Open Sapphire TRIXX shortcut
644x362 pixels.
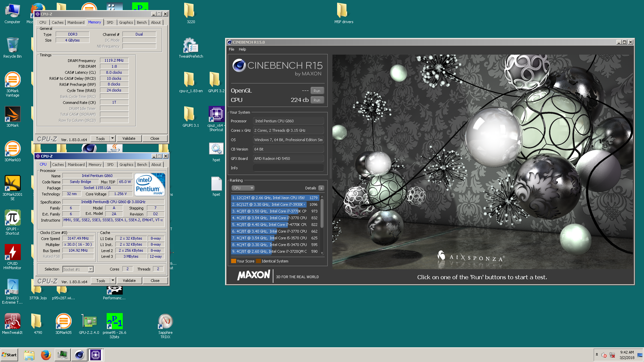[165, 326]
